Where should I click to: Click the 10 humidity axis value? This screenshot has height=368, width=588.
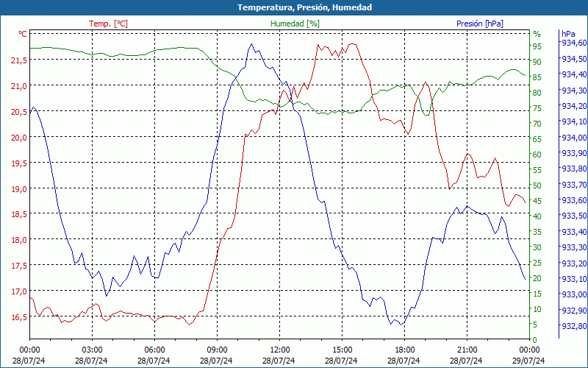tap(537, 309)
